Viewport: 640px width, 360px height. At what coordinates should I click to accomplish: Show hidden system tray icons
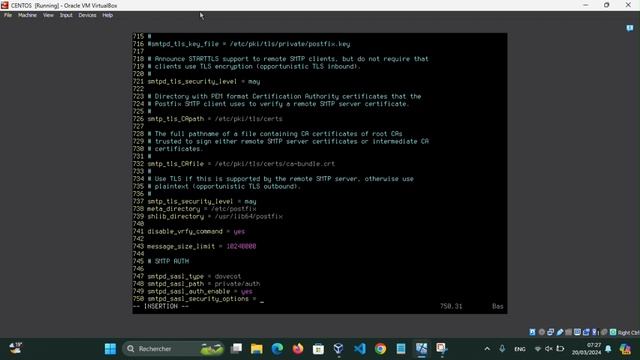pyautogui.click(x=487, y=349)
